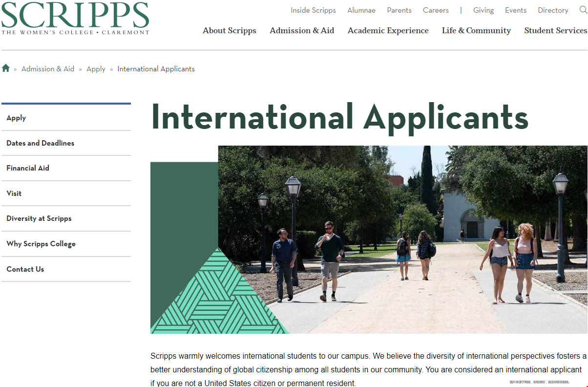Open the Life & Community menu

pos(476,30)
